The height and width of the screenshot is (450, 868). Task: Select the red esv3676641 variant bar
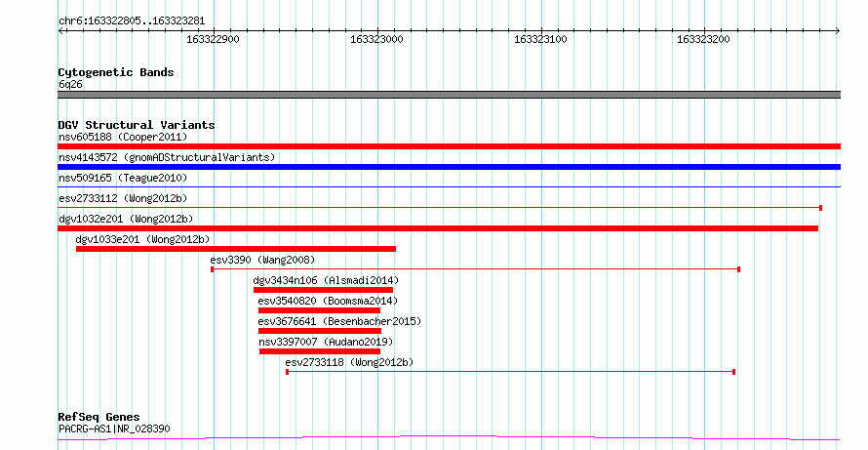click(320, 331)
